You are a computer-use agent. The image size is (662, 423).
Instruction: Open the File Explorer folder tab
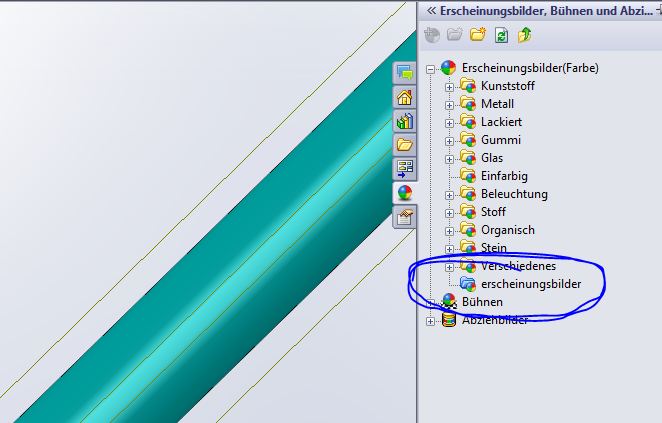point(405,145)
